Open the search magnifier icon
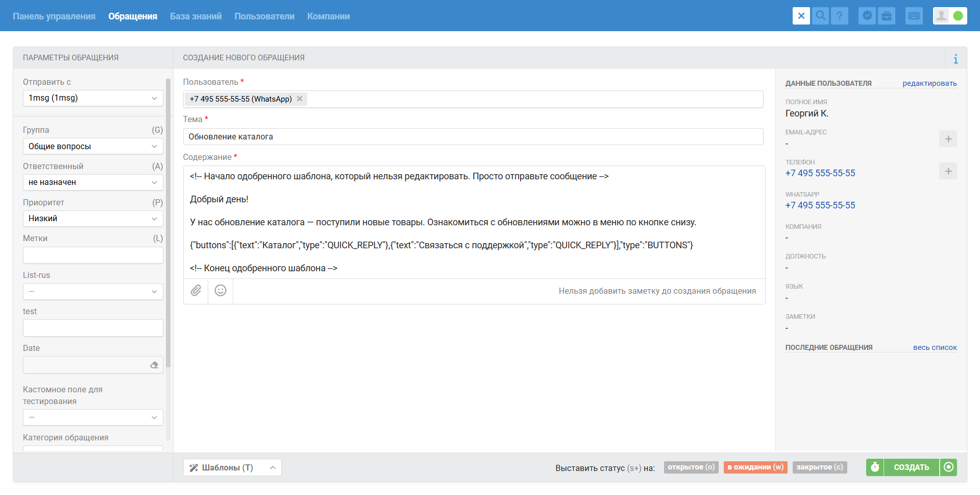The height and width of the screenshot is (495, 980). click(x=820, y=16)
